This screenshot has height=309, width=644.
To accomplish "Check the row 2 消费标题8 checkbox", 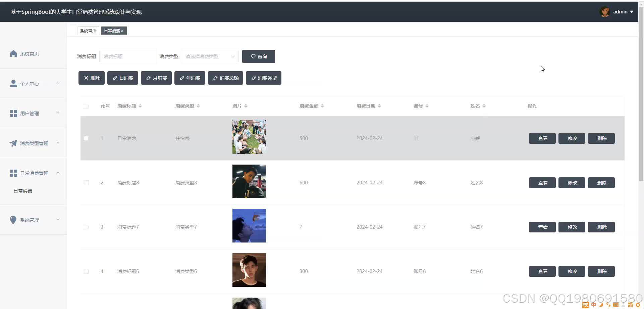I will click(x=86, y=183).
